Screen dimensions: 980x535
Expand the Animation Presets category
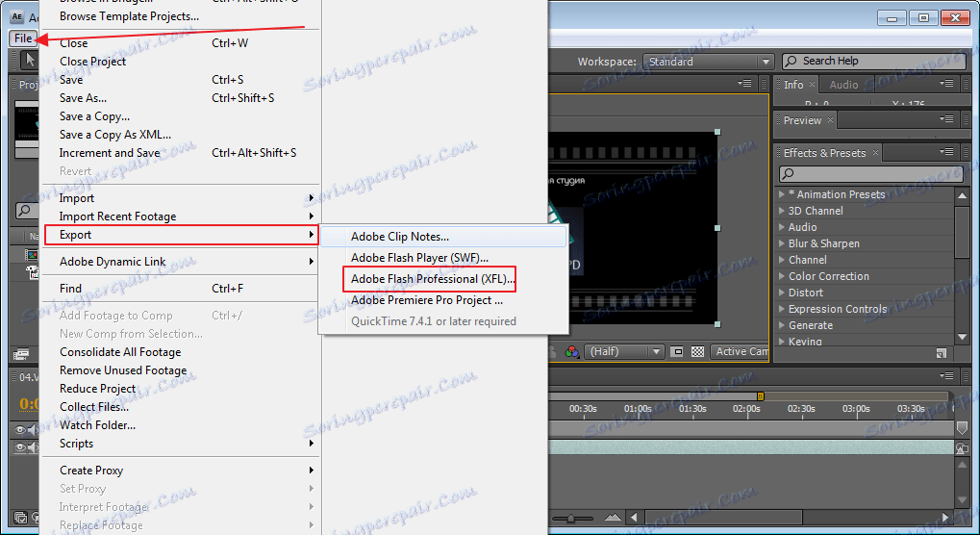pyautogui.click(x=781, y=194)
